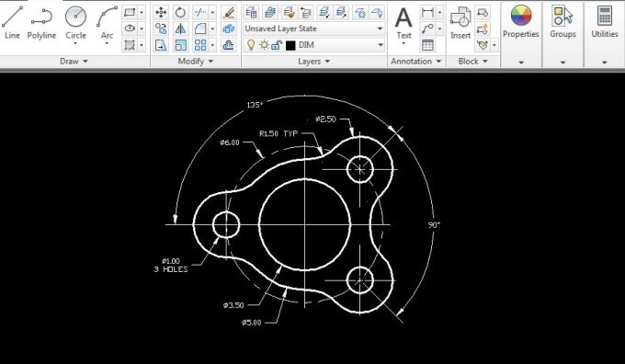Screen dimensions: 625x364
Task: Open the DIM layer dropdown
Action: coord(313,45)
